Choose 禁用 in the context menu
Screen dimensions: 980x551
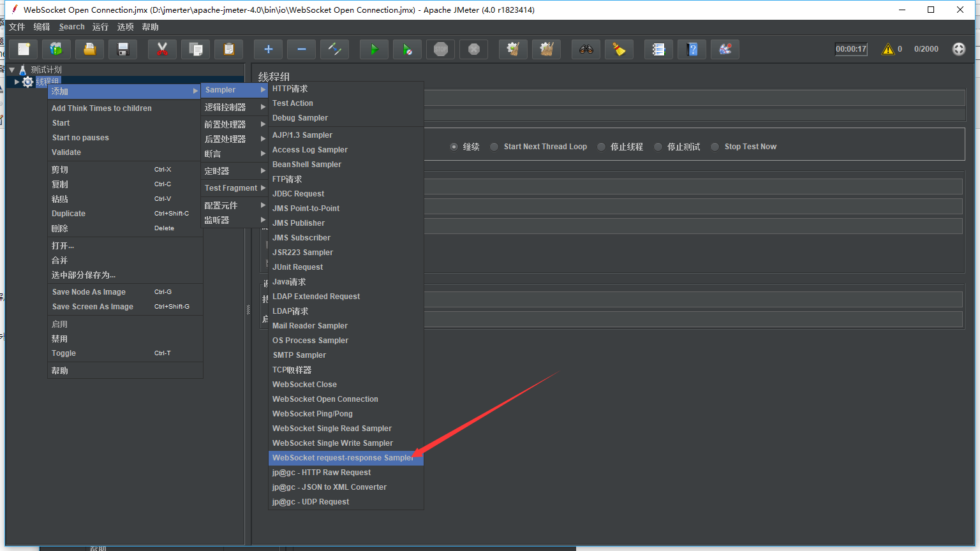(125, 339)
